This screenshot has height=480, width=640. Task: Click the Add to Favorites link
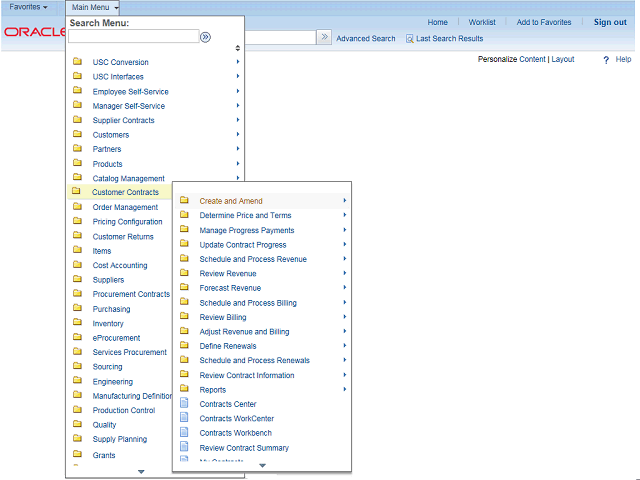pyautogui.click(x=544, y=22)
